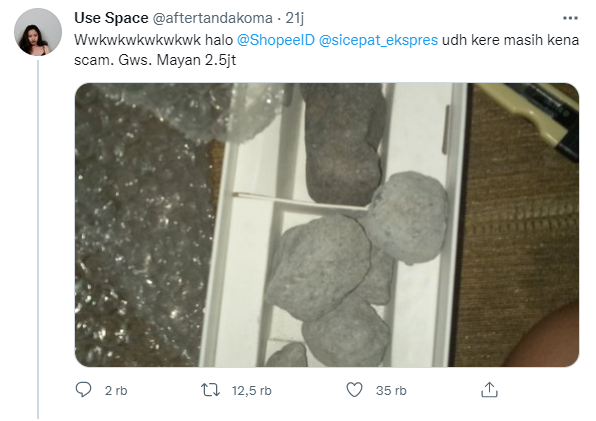Image resolution: width=596 pixels, height=421 pixels.
Task: Open the share upload arrow icon
Action: click(489, 389)
